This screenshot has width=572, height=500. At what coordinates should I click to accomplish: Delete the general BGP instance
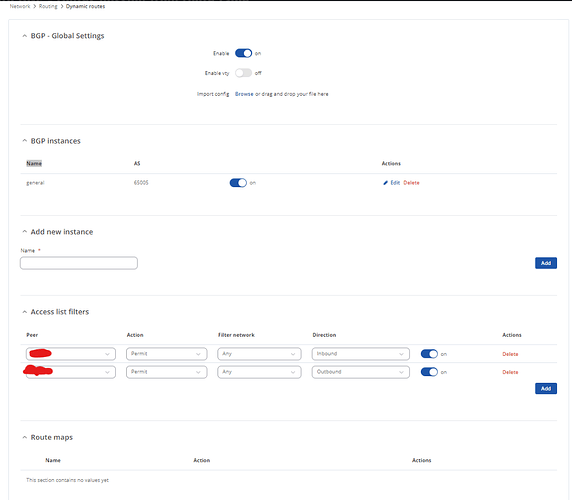(x=411, y=183)
